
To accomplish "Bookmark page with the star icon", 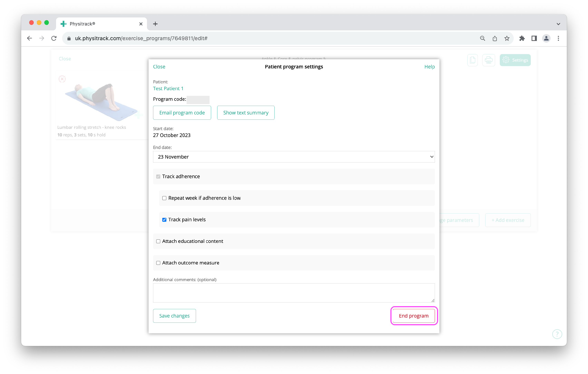I will (507, 38).
